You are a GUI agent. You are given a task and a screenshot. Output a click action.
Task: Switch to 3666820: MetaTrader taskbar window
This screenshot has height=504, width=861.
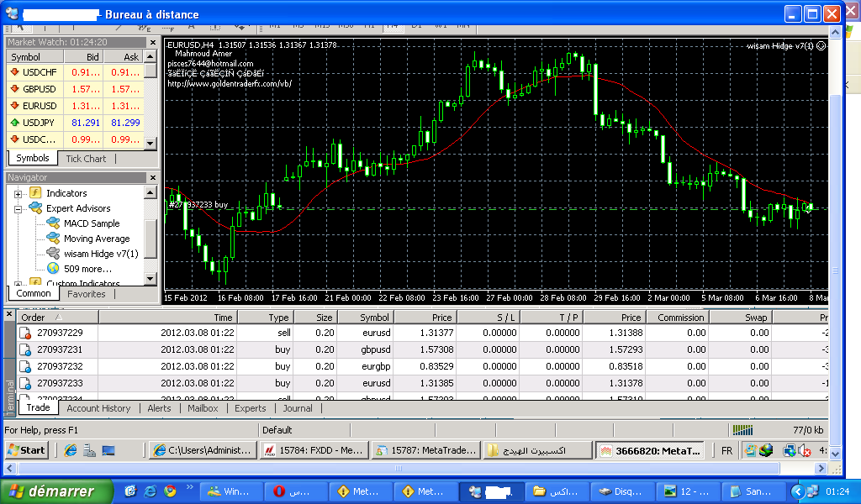click(651, 450)
